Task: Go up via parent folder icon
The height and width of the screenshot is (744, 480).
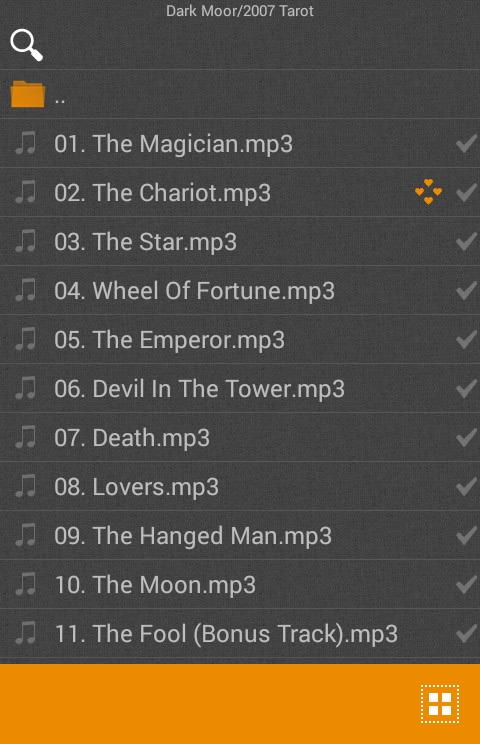Action: [28, 94]
